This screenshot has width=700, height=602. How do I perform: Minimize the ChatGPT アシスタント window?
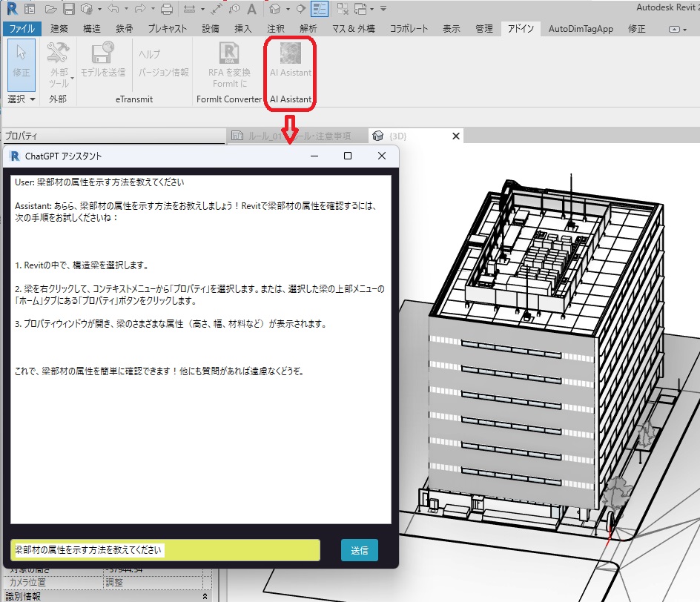[x=314, y=156]
